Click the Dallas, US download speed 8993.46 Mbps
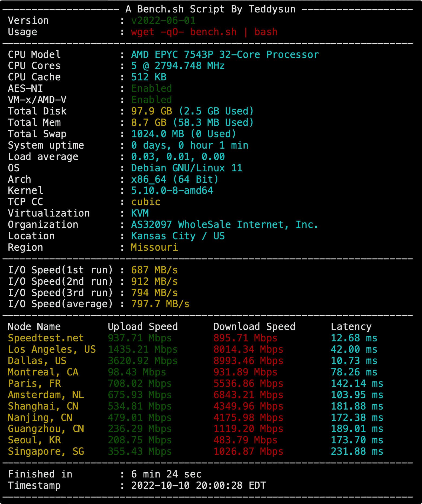Image resolution: width=422 pixels, height=504 pixels. [248, 361]
